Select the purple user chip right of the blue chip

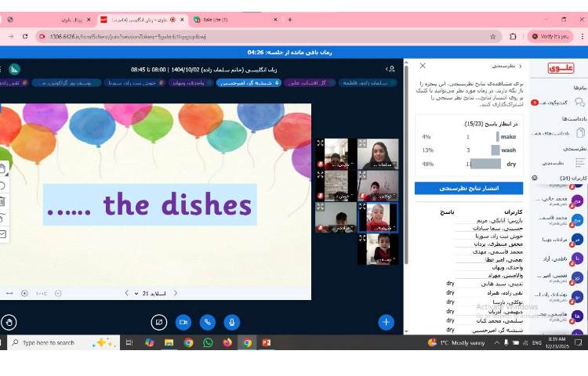tap(310, 83)
